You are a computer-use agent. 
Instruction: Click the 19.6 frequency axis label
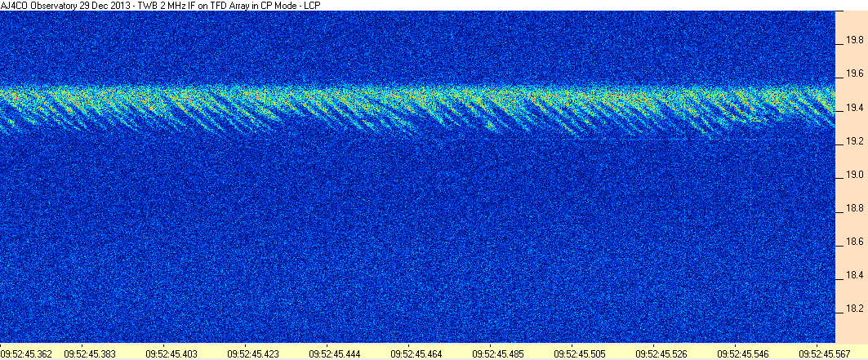[855, 74]
